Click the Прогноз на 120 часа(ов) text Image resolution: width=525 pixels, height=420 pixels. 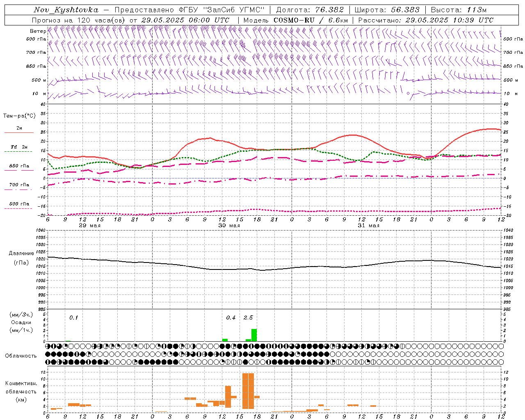[x=79, y=20]
